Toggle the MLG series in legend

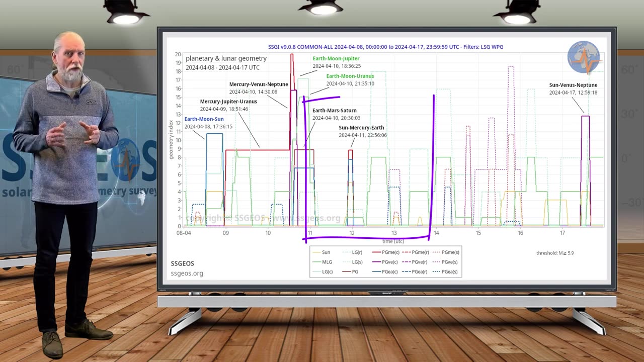[323, 262]
